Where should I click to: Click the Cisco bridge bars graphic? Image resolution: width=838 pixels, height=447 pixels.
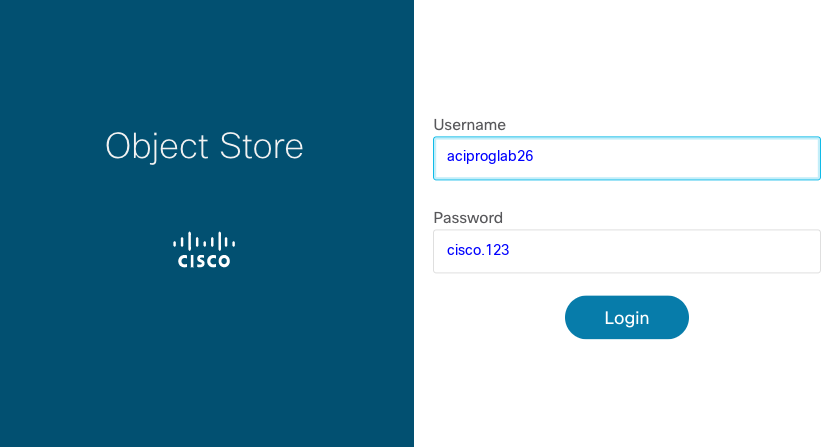204,241
